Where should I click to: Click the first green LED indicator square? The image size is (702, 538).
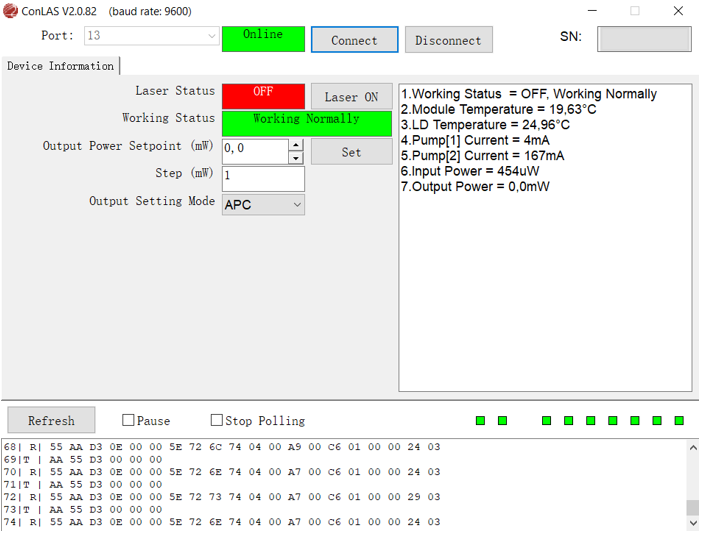[x=480, y=421]
